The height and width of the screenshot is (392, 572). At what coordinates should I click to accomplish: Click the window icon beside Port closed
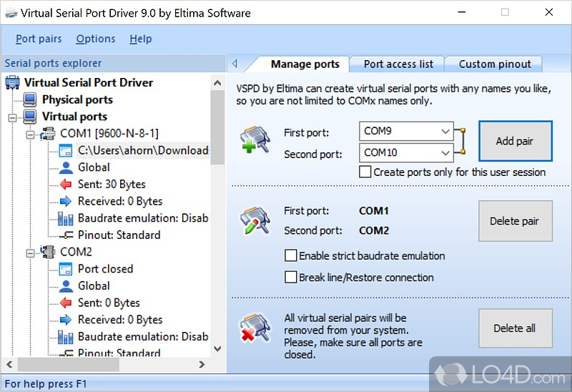point(66,269)
